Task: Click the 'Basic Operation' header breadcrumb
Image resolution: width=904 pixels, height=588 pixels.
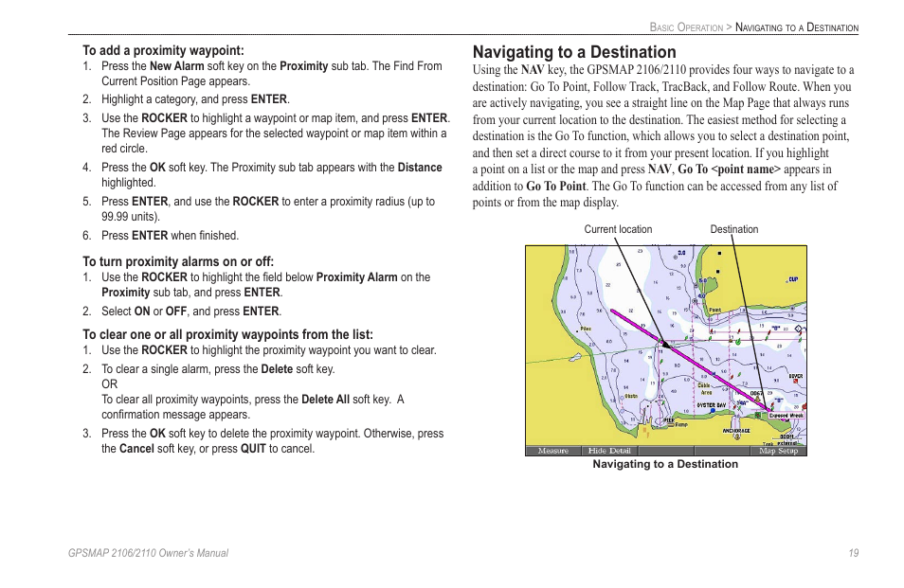Action: coord(686,27)
